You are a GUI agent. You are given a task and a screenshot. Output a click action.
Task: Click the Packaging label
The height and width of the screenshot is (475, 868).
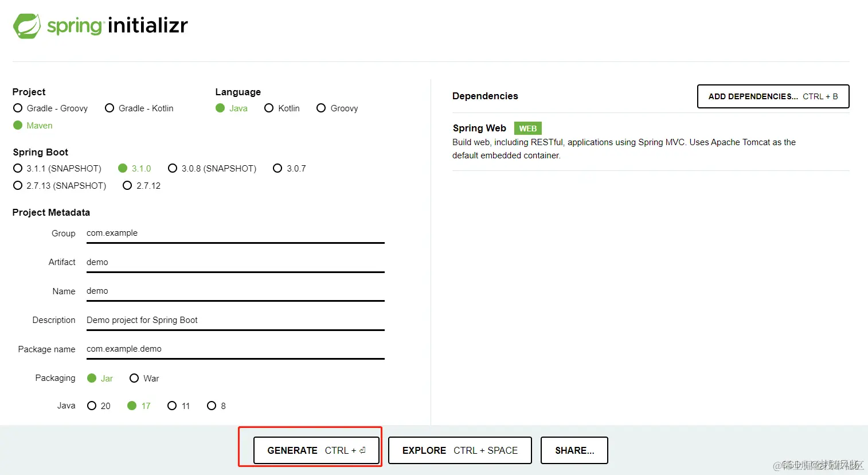coord(55,378)
